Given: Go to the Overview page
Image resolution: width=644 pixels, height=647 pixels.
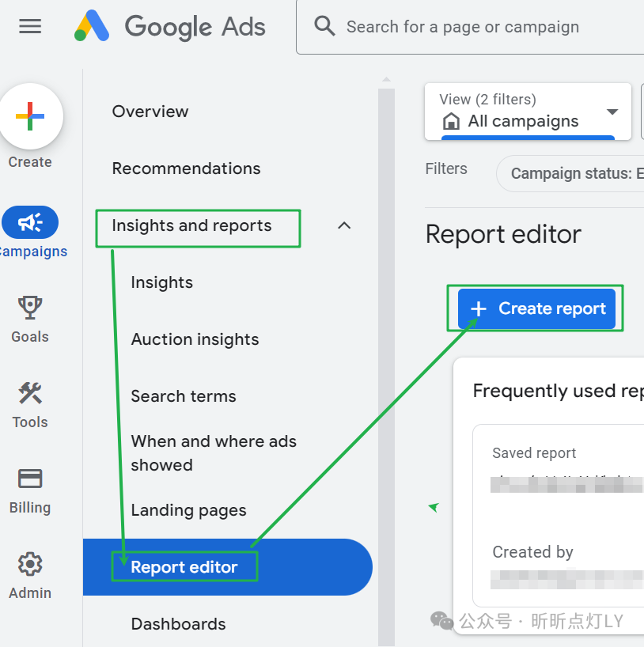Looking at the screenshot, I should tap(150, 112).
